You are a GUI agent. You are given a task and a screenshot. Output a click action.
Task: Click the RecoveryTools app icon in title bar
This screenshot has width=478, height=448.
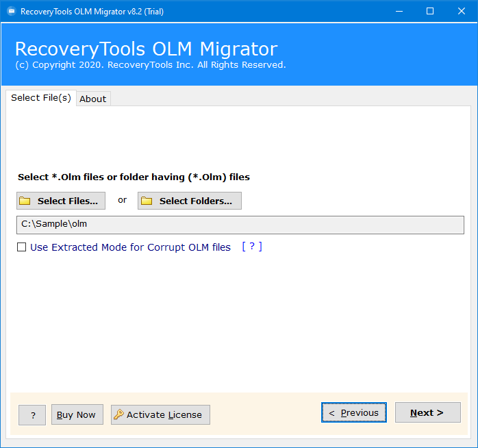12,11
